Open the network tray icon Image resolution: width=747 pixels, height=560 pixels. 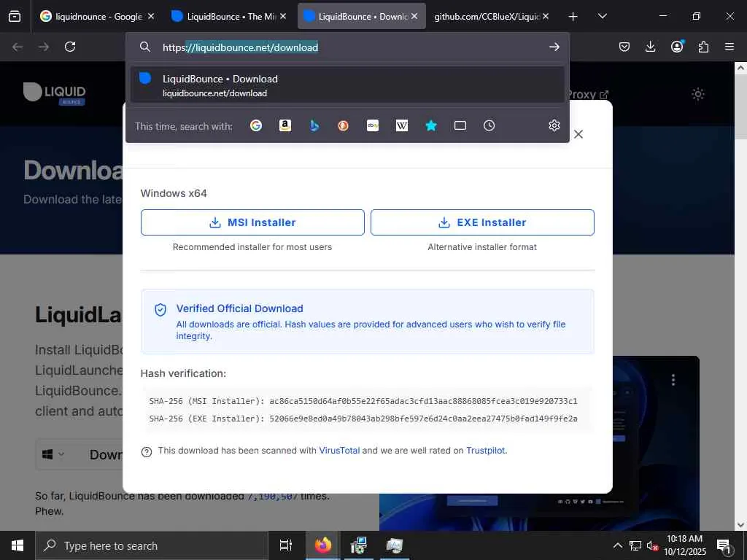coord(635,545)
